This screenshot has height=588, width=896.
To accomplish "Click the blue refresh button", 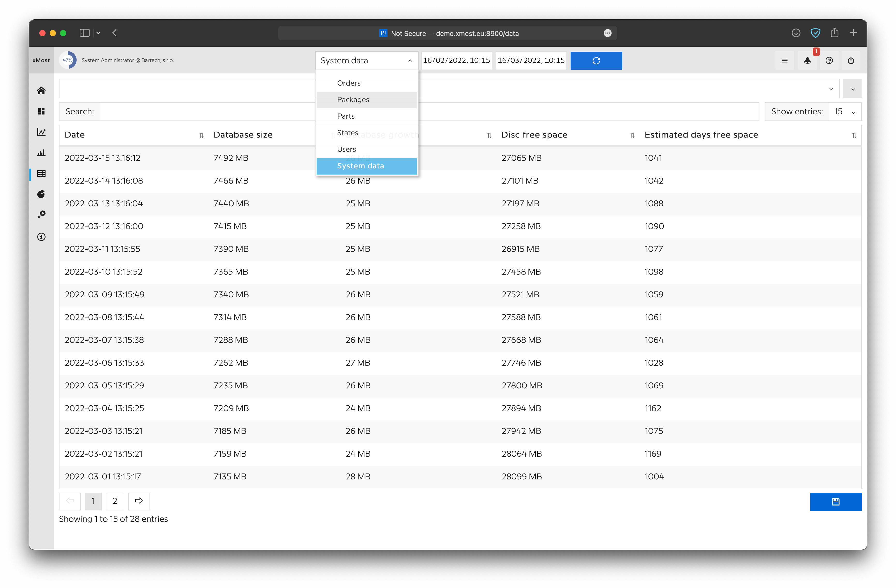I will (x=596, y=61).
